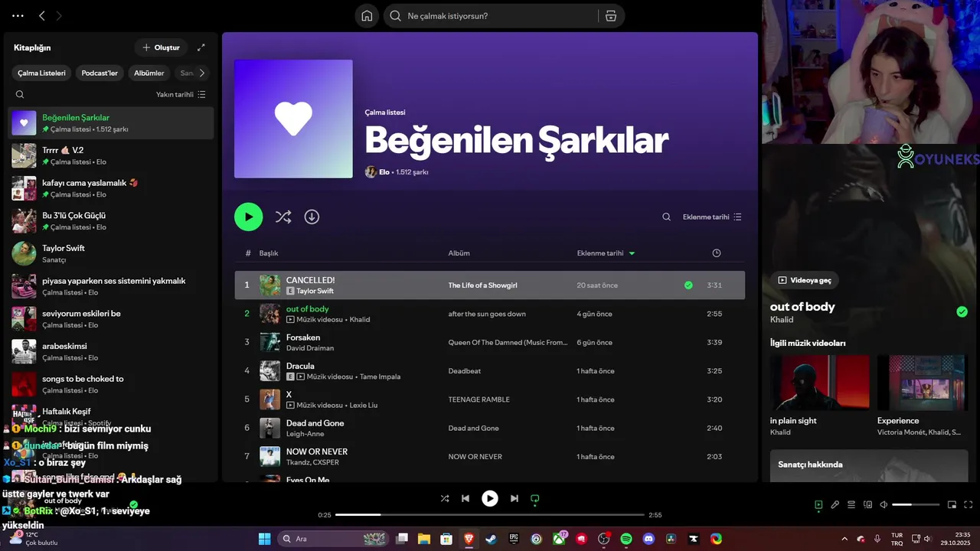Play the current song from player bar
This screenshot has width=980, height=551.
(490, 498)
